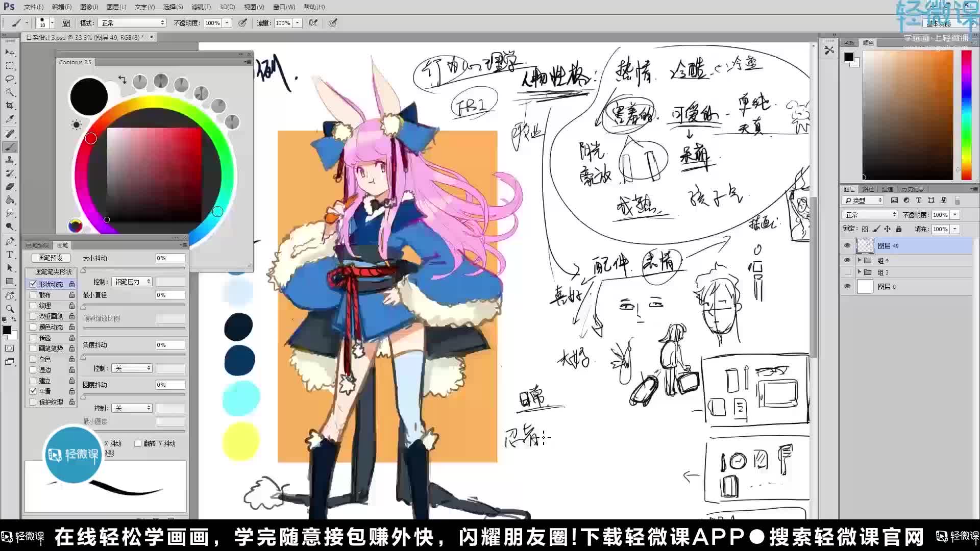Select the Move tool

10,52
